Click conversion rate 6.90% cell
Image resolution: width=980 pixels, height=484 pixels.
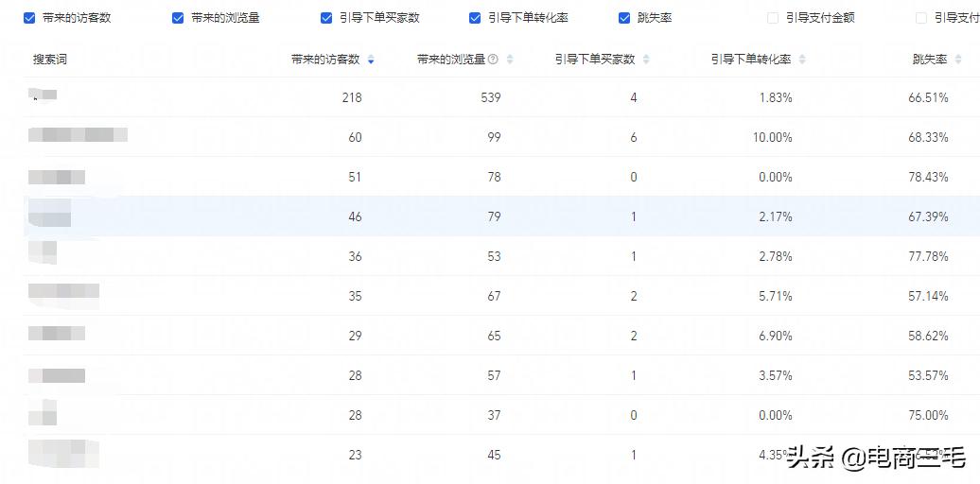(776, 336)
